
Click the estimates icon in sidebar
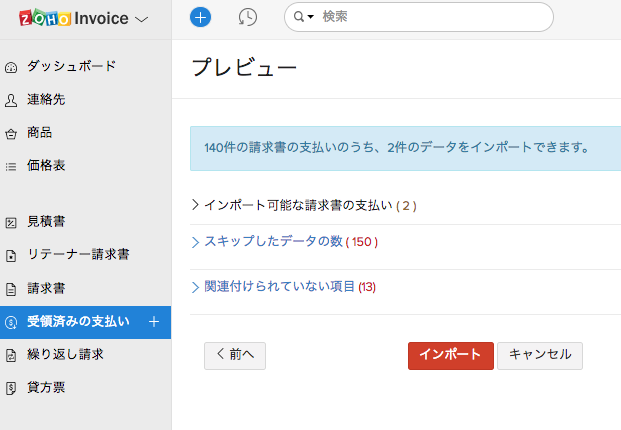point(11,222)
